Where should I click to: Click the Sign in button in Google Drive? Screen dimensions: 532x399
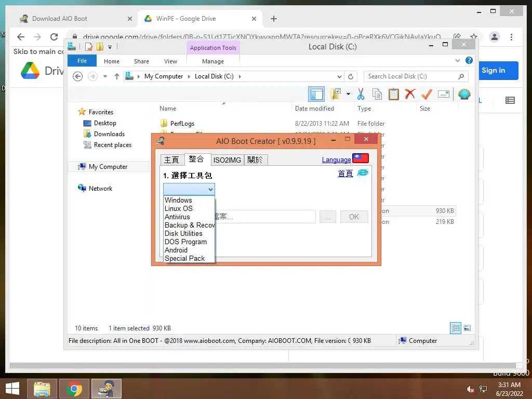[498, 70]
